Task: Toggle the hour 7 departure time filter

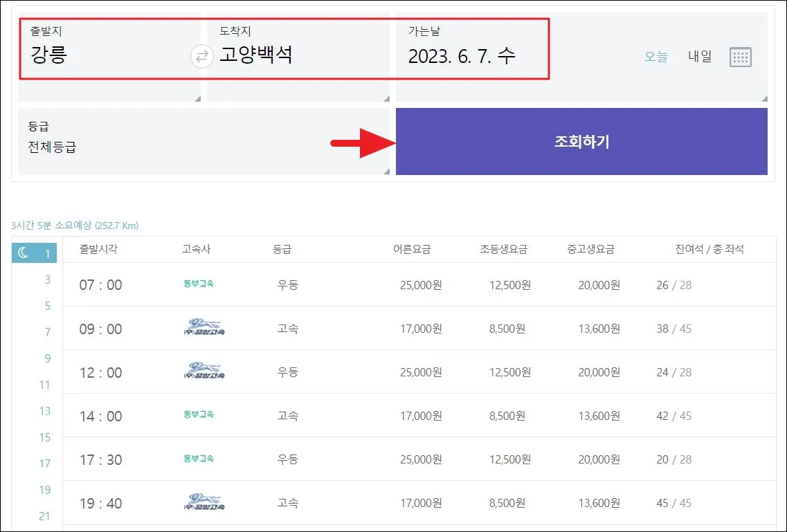Action: tap(44, 332)
